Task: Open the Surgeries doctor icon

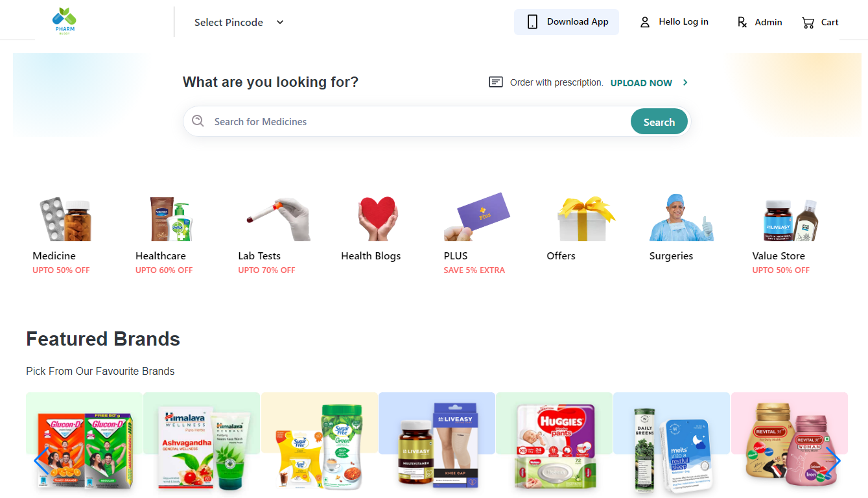Action: pos(681,219)
